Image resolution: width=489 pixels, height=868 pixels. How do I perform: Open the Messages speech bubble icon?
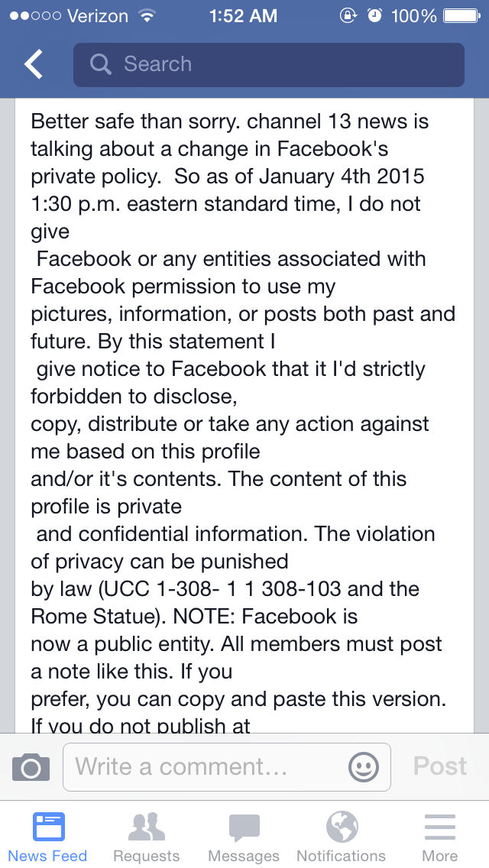tap(244, 827)
